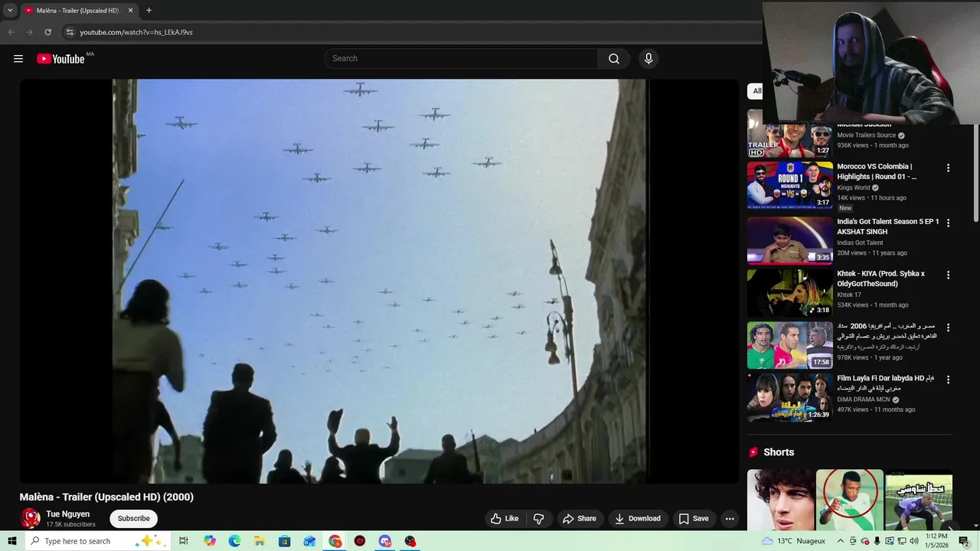
Task: Expand the tab search dropdown arrow
Action: point(10,11)
